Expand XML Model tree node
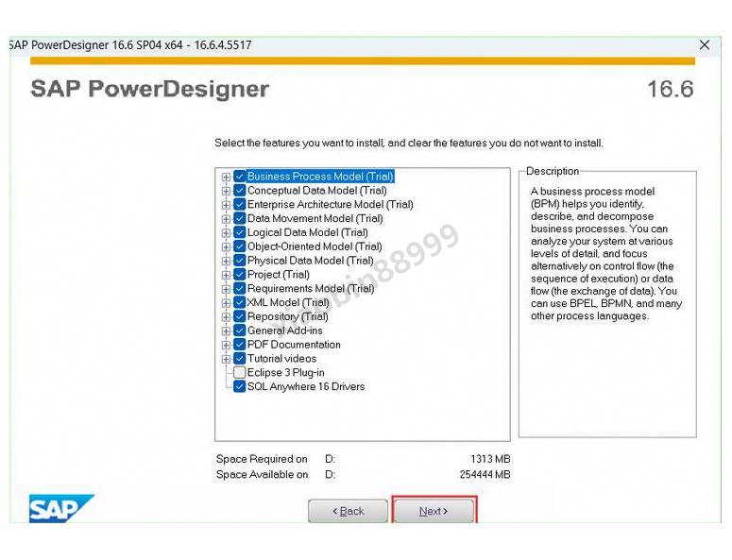732x560 pixels. [226, 303]
